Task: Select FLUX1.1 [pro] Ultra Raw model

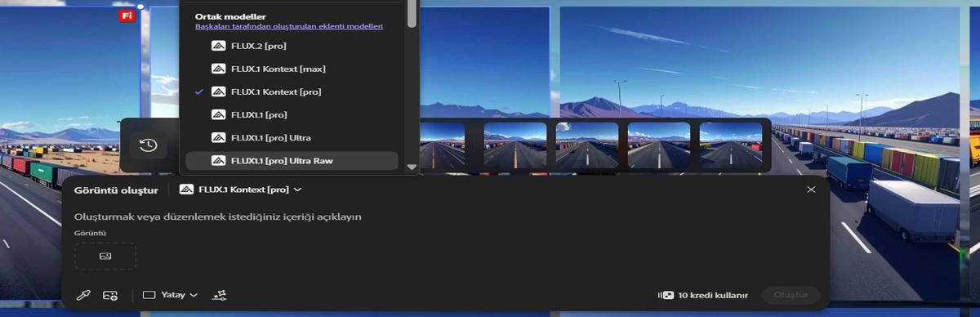Action: click(292, 161)
